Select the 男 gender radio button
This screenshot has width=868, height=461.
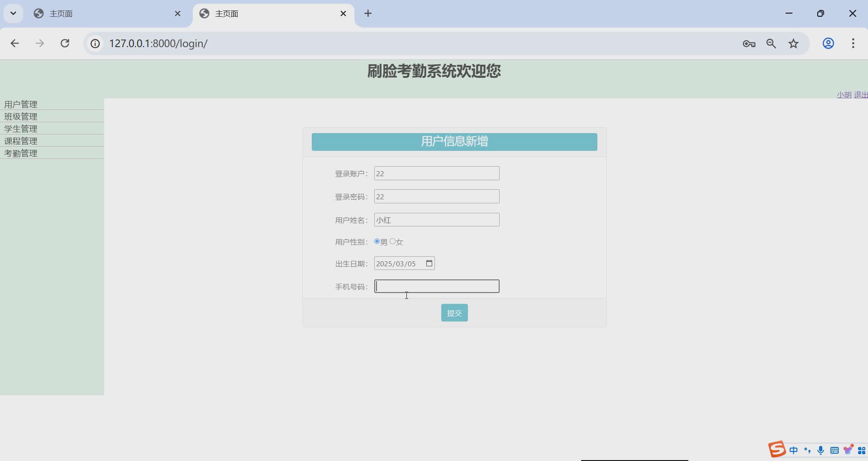(x=378, y=242)
